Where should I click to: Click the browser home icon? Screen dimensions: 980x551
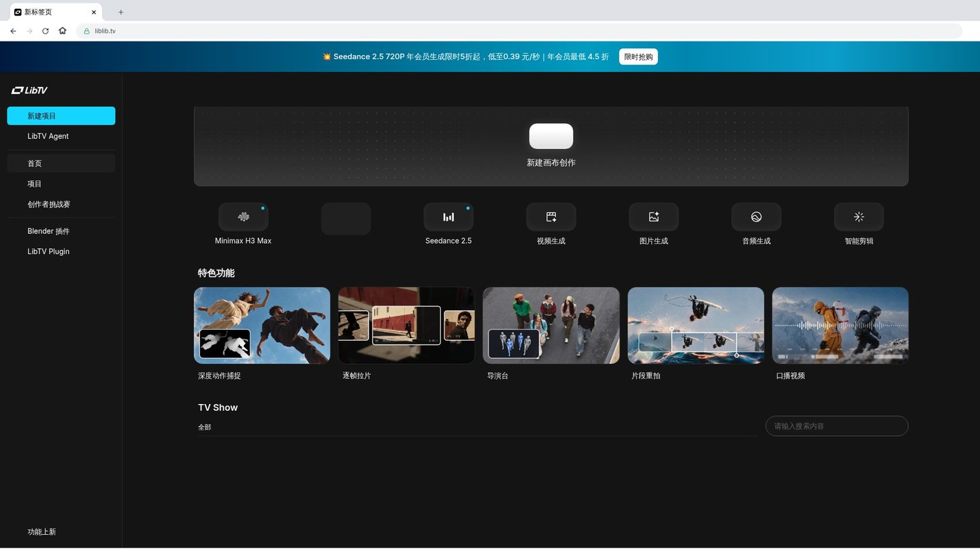click(x=63, y=31)
